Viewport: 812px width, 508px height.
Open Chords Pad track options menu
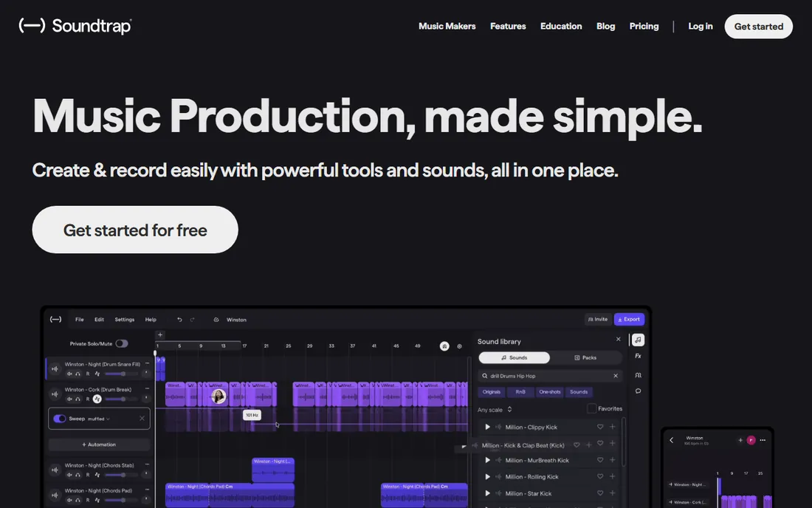tap(147, 490)
